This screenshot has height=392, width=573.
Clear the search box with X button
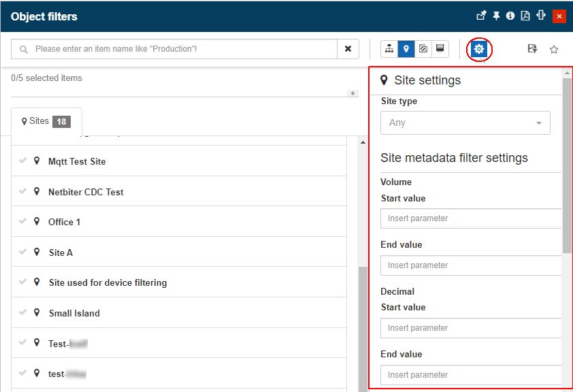pyautogui.click(x=348, y=49)
